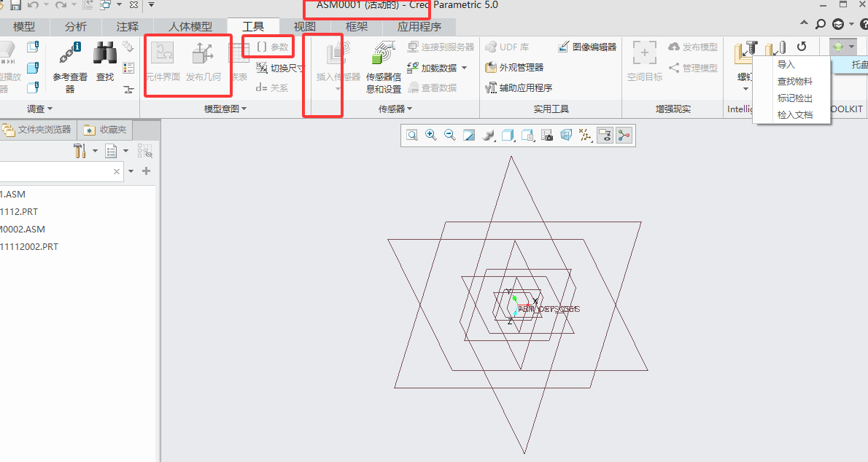
Task: Click 管理模型 manage model
Action: pos(693,68)
